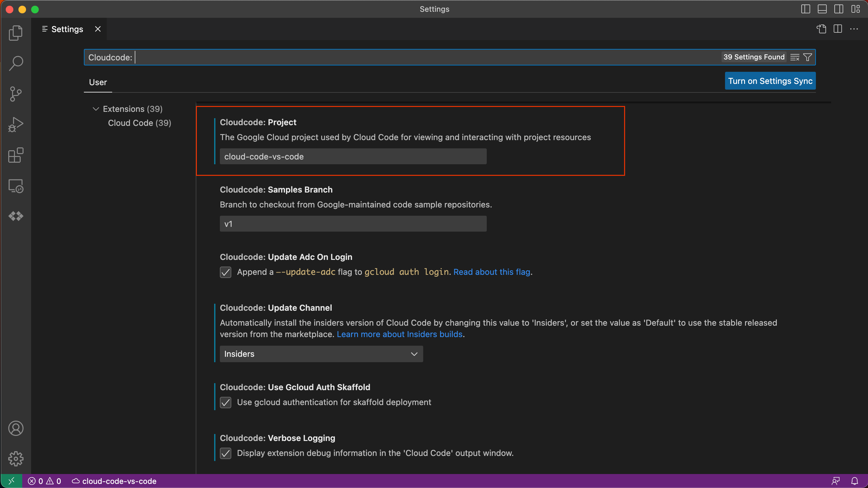Screen dimensions: 868x488
Task: Uncheck Use Gcloud Auth Skaffold checkbox
Action: click(226, 403)
